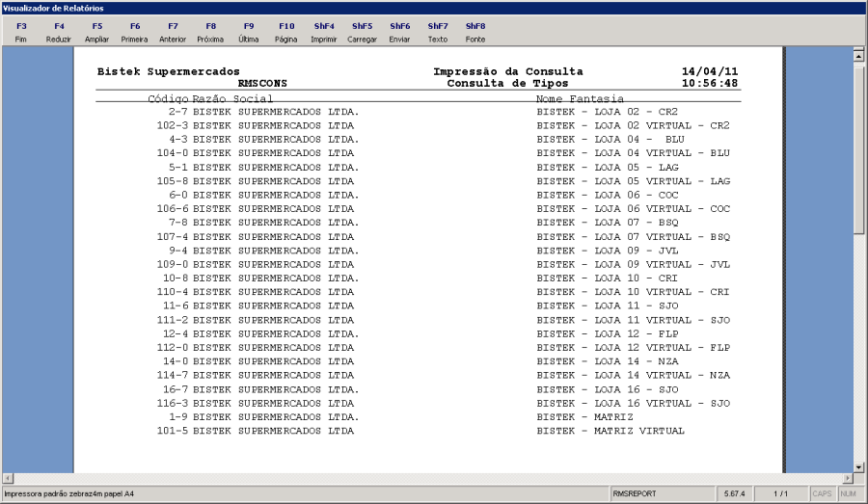This screenshot has width=868, height=504.
Task: Click the Nome Fantasia column header
Action: [580, 98]
